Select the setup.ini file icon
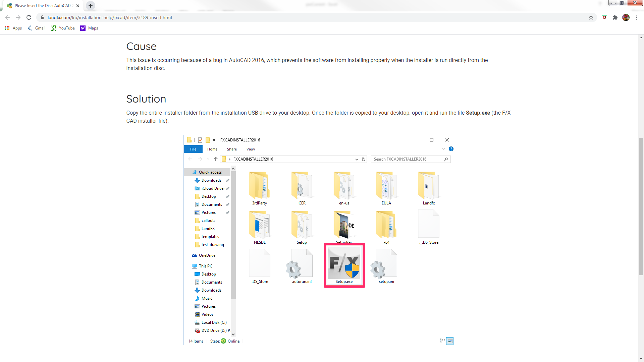 (384, 263)
